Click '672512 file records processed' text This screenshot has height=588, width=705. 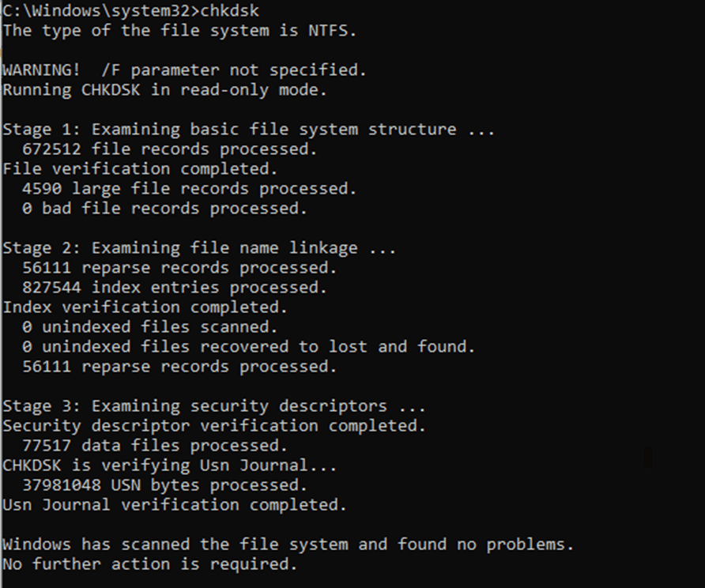[170, 149]
